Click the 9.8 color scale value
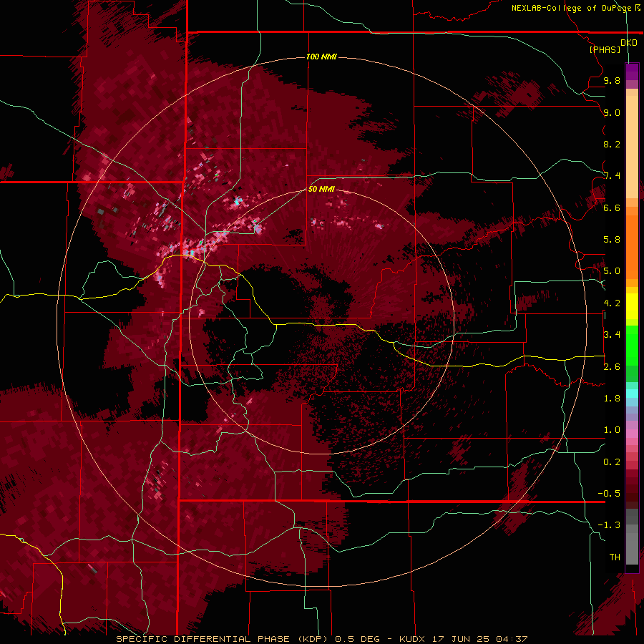The width and height of the screenshot is (644, 644). [x=612, y=80]
